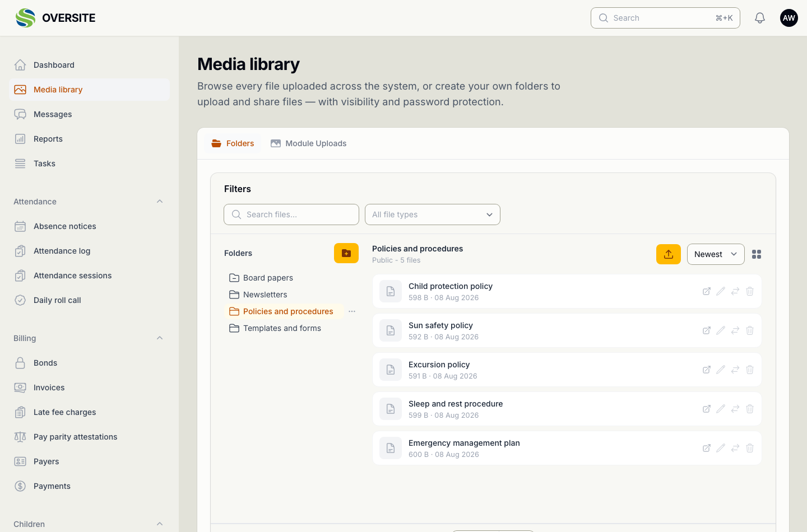The height and width of the screenshot is (532, 807).
Task: Open Payments page
Action: (90, 486)
